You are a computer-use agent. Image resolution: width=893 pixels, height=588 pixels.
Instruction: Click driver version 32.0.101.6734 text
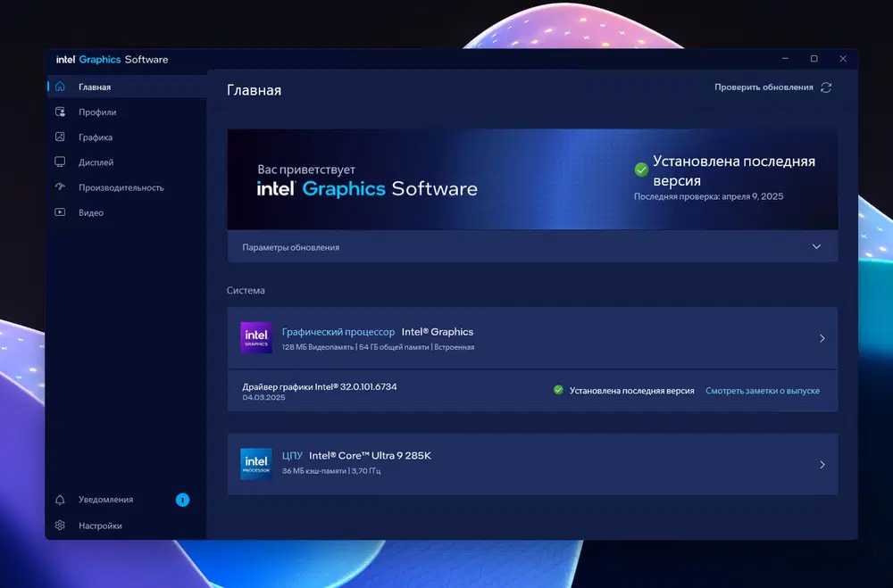369,386
